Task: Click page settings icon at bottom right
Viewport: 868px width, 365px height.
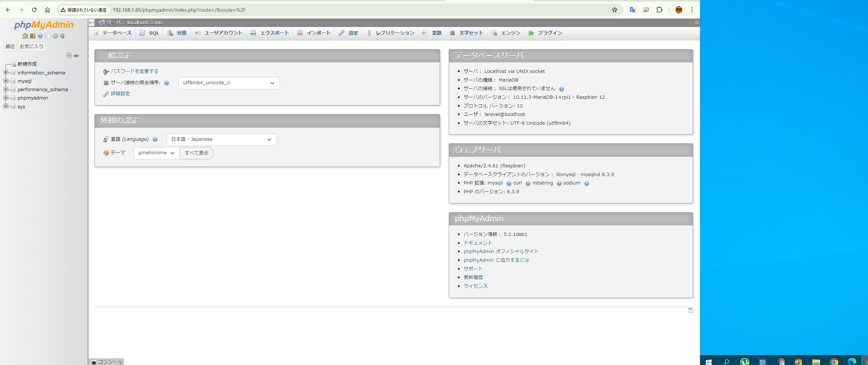Action: point(690,310)
